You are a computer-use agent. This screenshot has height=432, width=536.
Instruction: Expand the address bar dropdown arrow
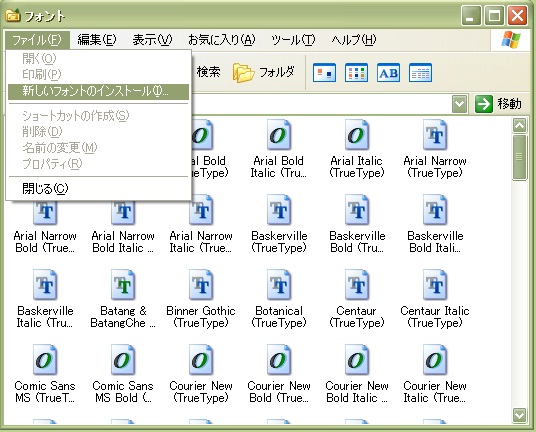coord(459,104)
